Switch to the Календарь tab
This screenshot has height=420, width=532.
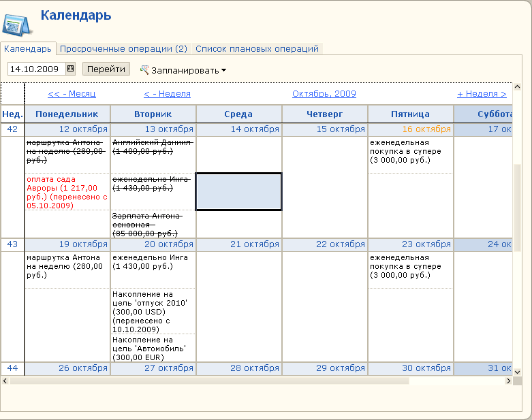pos(28,49)
